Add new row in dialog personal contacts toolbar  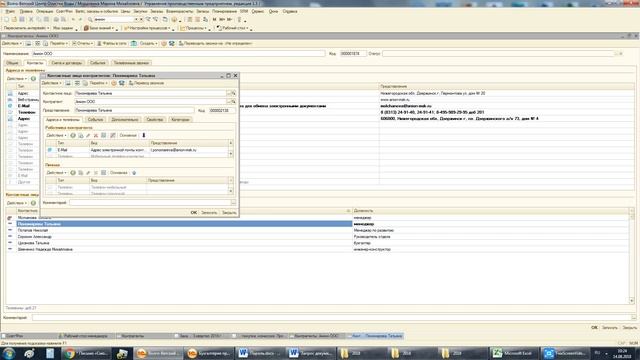coord(73,173)
